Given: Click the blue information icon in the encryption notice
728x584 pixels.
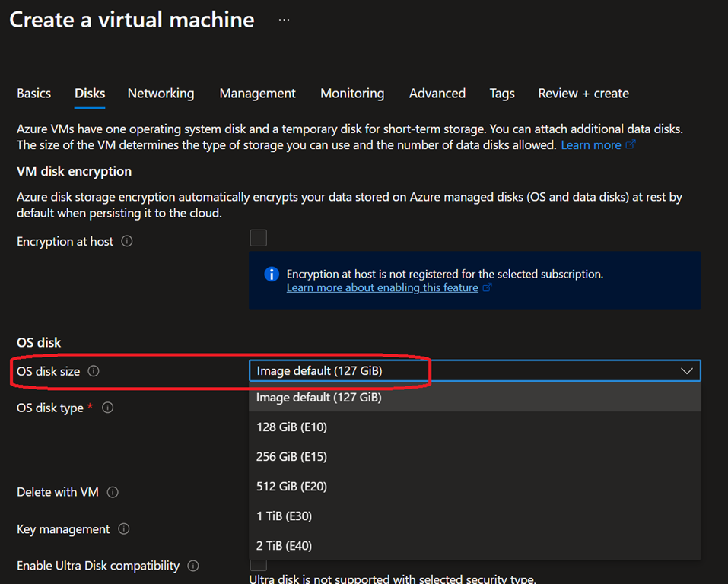Looking at the screenshot, I should click(271, 275).
